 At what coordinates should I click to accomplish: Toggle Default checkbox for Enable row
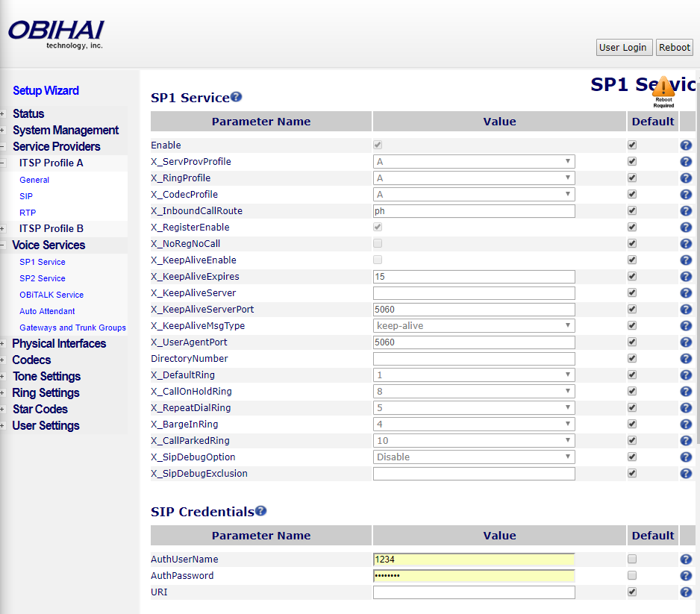(x=631, y=145)
